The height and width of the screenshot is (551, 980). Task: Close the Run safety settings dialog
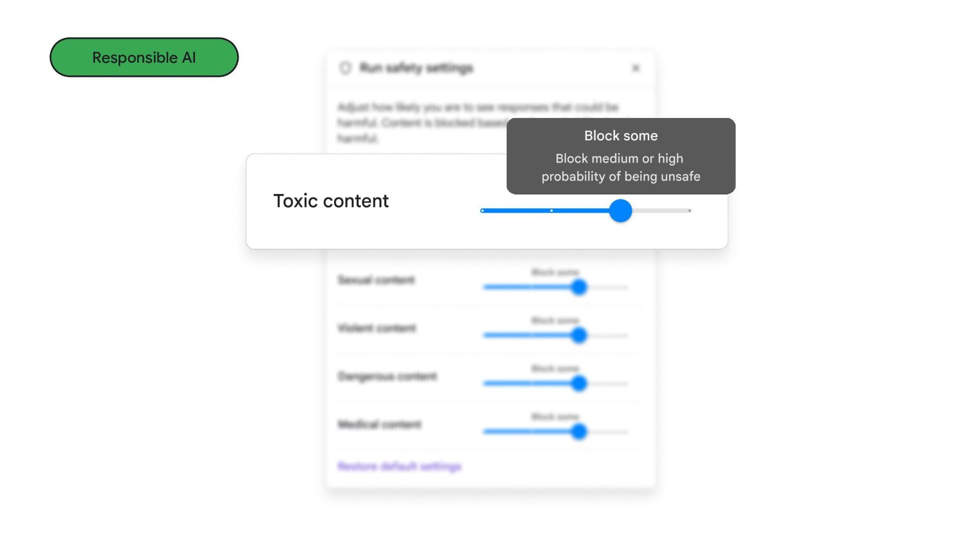(635, 68)
